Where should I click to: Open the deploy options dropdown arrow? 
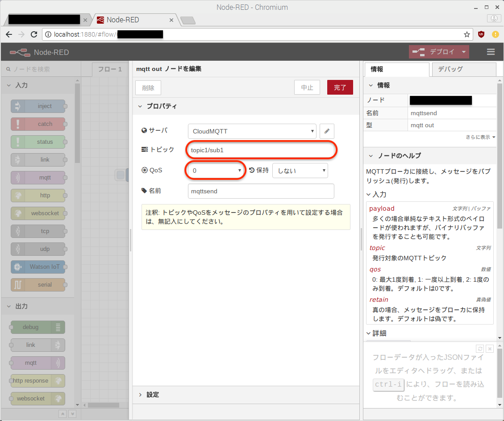point(463,52)
